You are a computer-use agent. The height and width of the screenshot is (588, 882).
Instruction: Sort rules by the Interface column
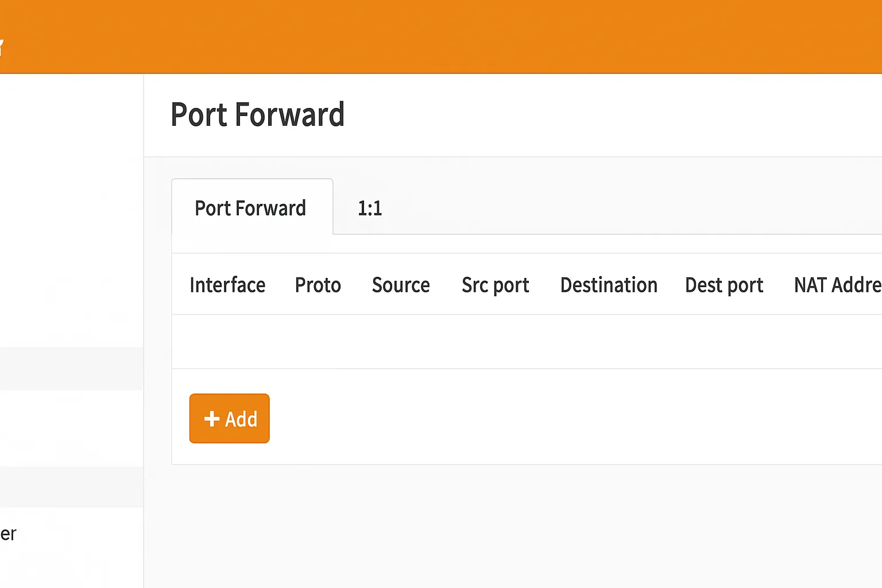[227, 285]
